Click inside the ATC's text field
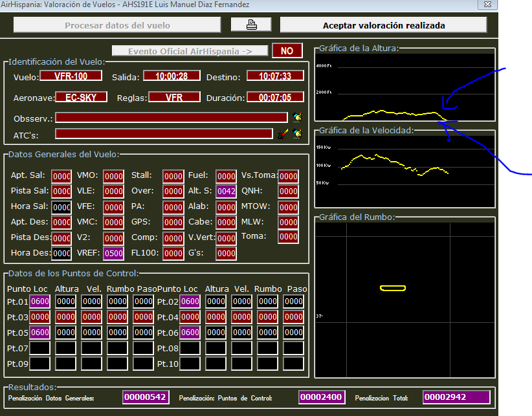 pos(164,134)
